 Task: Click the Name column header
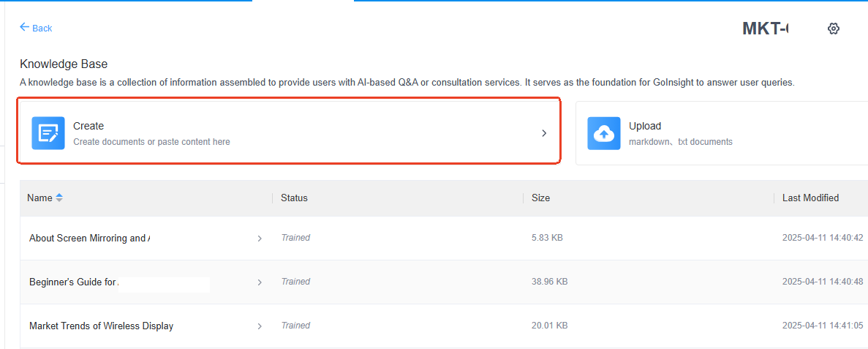[40, 198]
